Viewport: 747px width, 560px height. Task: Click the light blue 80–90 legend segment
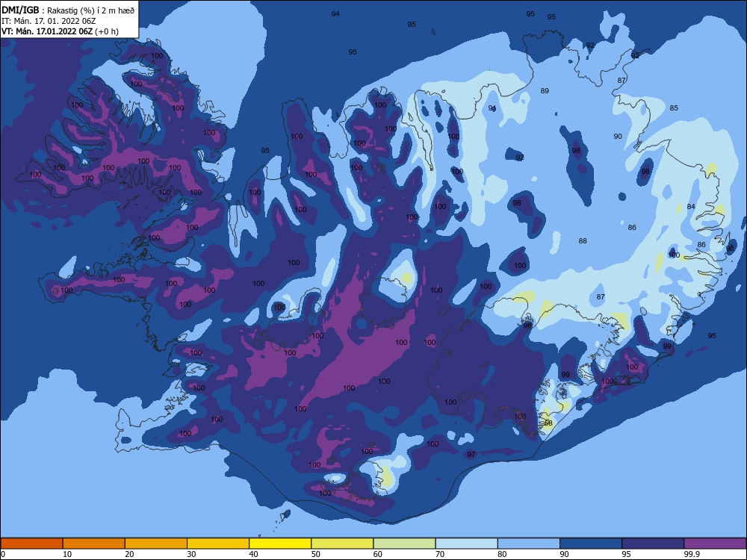pos(529,544)
